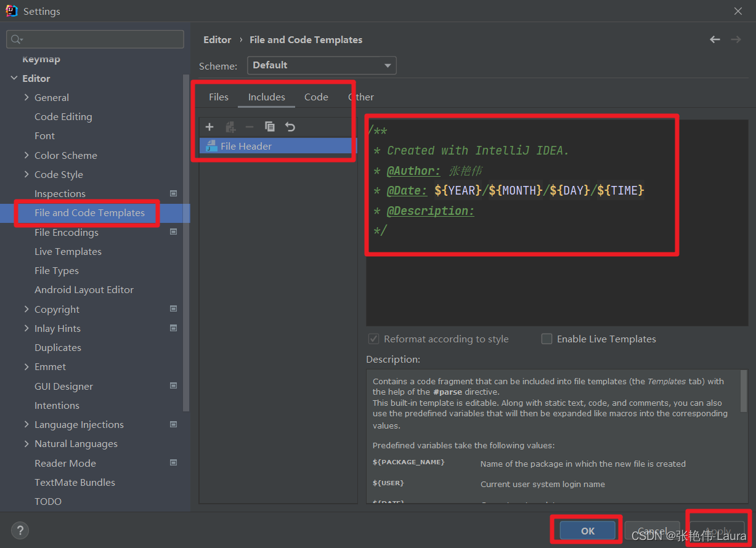The width and height of the screenshot is (756, 548).
Task: Open Inspections settings page
Action: (60, 193)
